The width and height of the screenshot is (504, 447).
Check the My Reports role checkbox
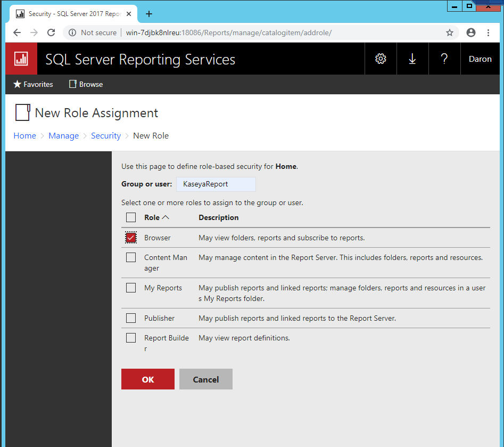[131, 288]
